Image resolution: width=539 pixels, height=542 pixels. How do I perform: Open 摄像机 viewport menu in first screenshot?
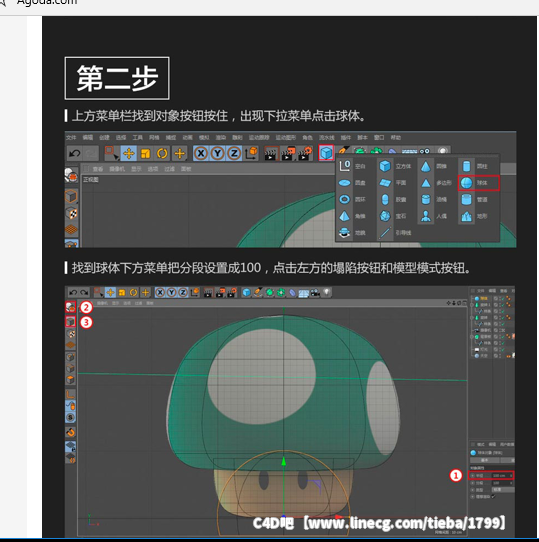(117, 169)
